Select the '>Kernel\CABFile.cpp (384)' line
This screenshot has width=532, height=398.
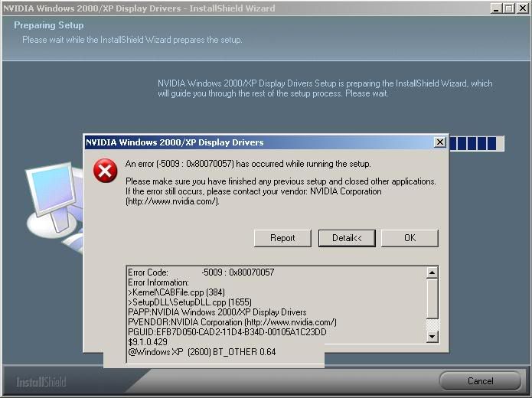pyautogui.click(x=176, y=292)
